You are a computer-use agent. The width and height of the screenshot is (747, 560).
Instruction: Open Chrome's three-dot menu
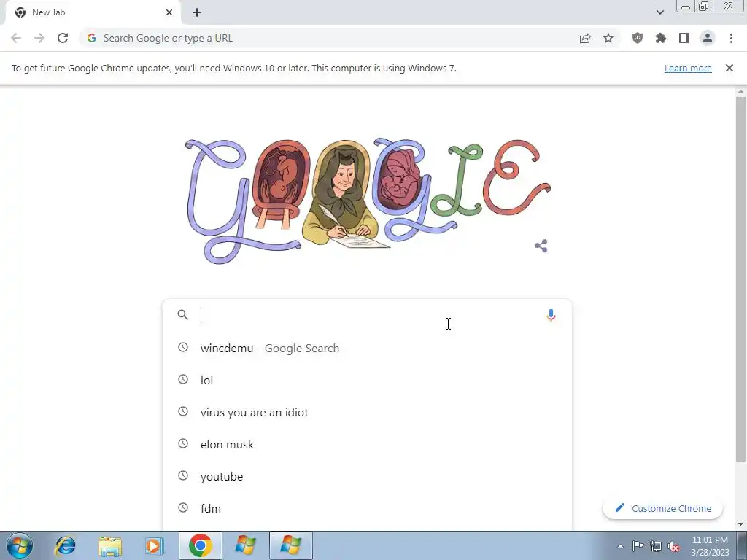click(x=731, y=38)
